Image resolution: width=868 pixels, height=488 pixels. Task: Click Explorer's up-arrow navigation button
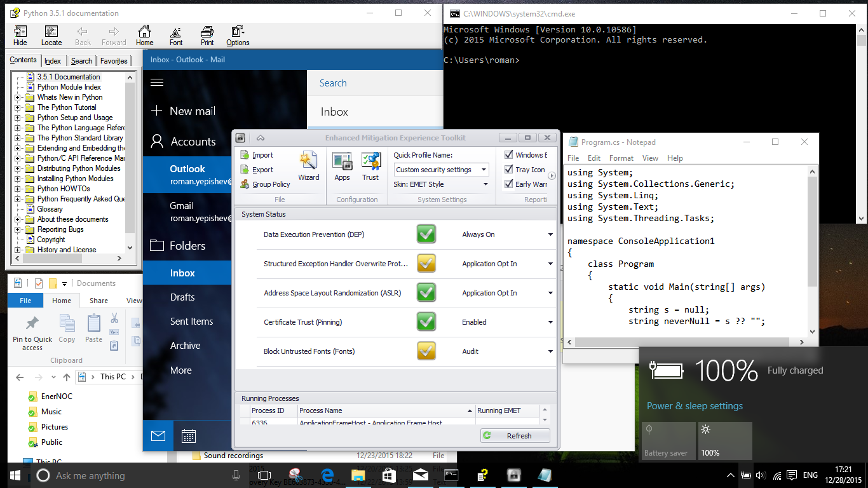(67, 377)
